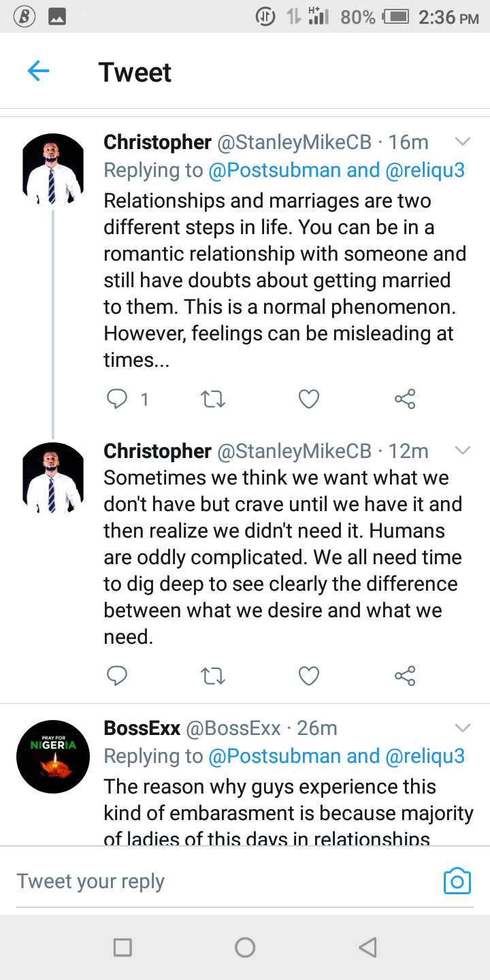Viewport: 490px width, 980px height.
Task: Open camera to attach photo to reply
Action: pos(457,881)
